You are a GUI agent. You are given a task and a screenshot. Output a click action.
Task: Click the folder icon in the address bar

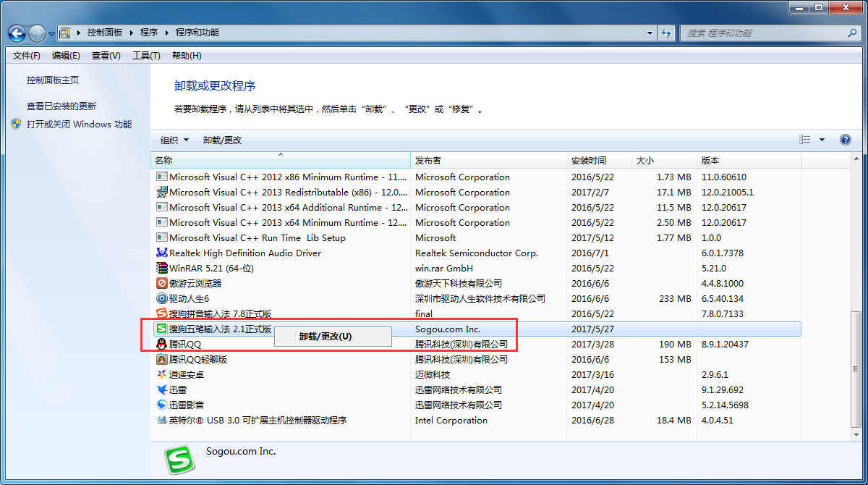pos(64,33)
